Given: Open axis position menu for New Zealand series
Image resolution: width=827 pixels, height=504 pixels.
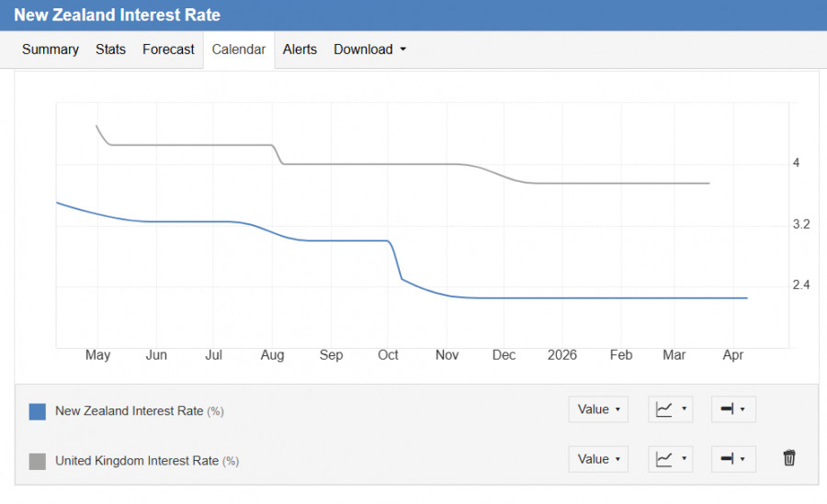Looking at the screenshot, I should click(733, 409).
